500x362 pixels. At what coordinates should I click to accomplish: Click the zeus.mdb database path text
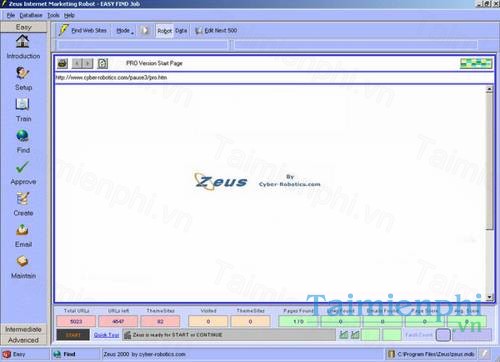[x=436, y=354]
